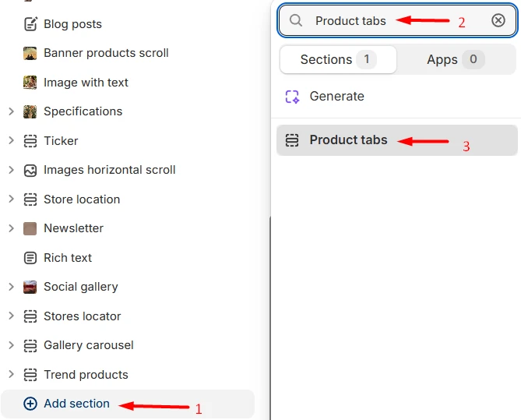Select the Product tabs search result
This screenshot has height=420, width=521.
[397, 140]
